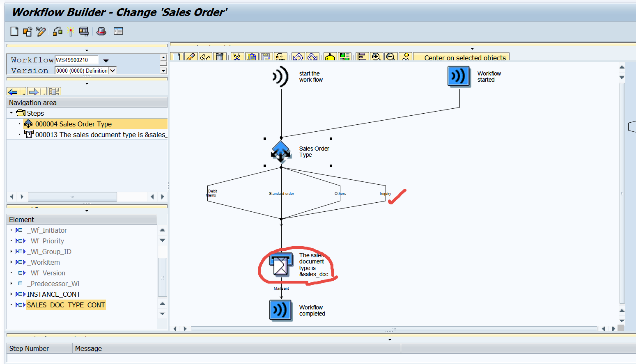Click the Zoom in magnifier icon
This screenshot has height=364, width=636.
[x=376, y=57]
